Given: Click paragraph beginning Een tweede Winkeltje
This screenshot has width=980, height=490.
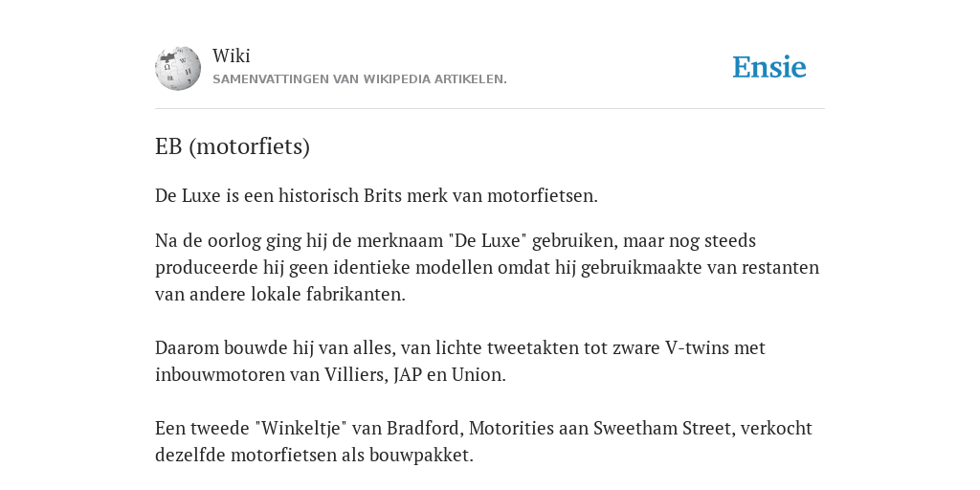Looking at the screenshot, I should [483, 442].
